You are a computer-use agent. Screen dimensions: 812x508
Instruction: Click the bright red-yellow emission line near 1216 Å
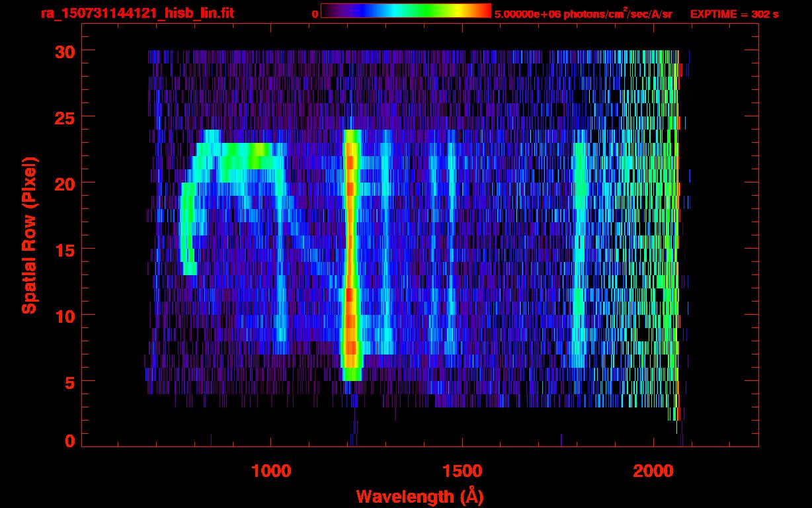pyautogui.click(x=350, y=251)
